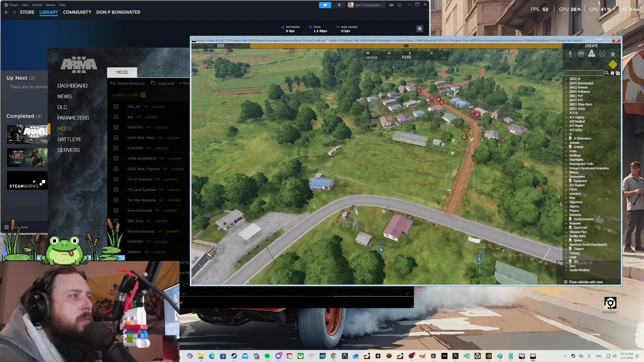Image resolution: width=644 pixels, height=362 pixels.
Task: Uncheck the ace mod checkbox
Action: (x=116, y=117)
